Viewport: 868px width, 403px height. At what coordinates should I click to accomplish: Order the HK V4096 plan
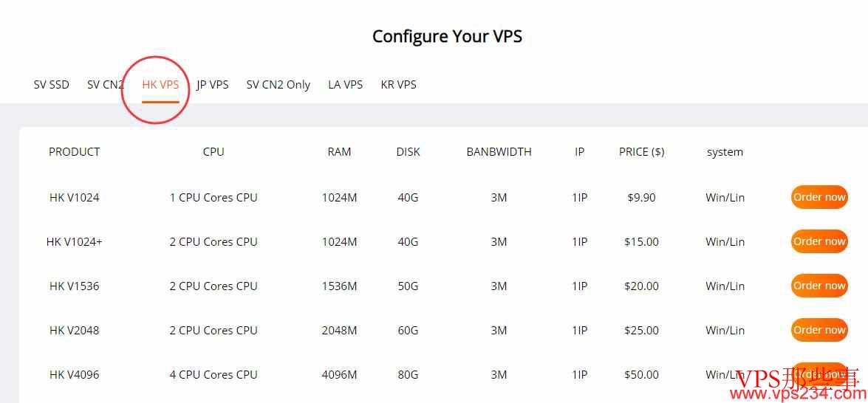point(819,373)
